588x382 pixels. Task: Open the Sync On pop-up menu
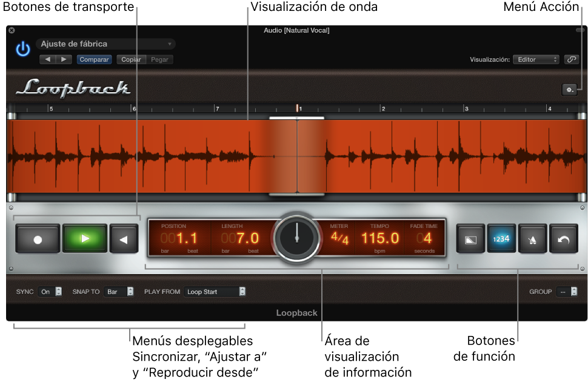point(50,292)
